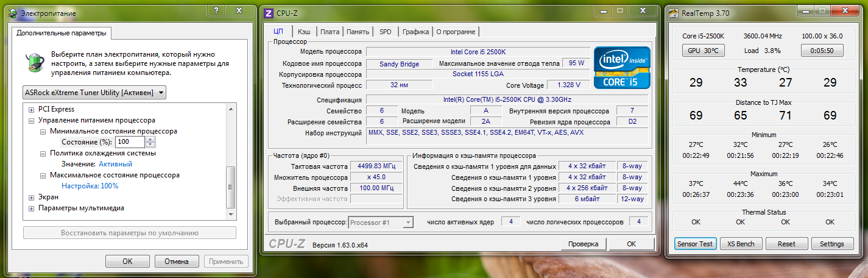Click the Sandy Bridge code name field
This screenshot has height=278, width=868.
[x=399, y=63]
